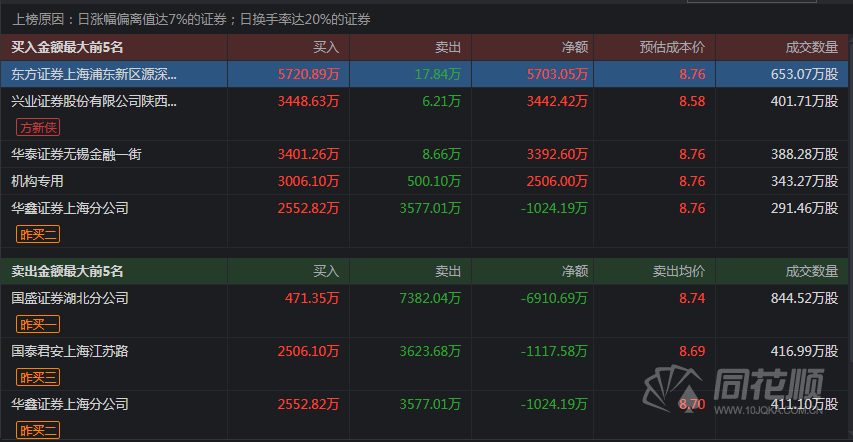Screen dimensions: 853x442
Task: Click 成交数量 header in the 卖出金额最大前5名 row
Action: coord(812,271)
